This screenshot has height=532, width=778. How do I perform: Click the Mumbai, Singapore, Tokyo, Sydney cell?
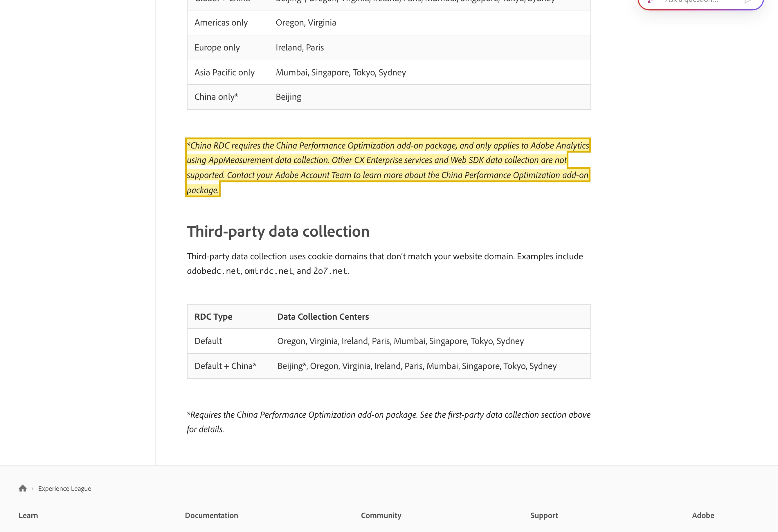pos(430,72)
